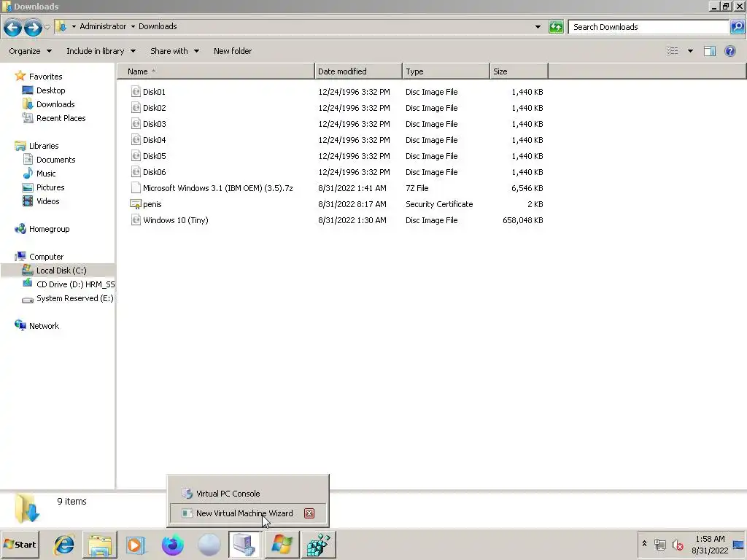The height and width of the screenshot is (560, 747).
Task: Click the Virtual PC taskbar icon
Action: tap(244, 545)
